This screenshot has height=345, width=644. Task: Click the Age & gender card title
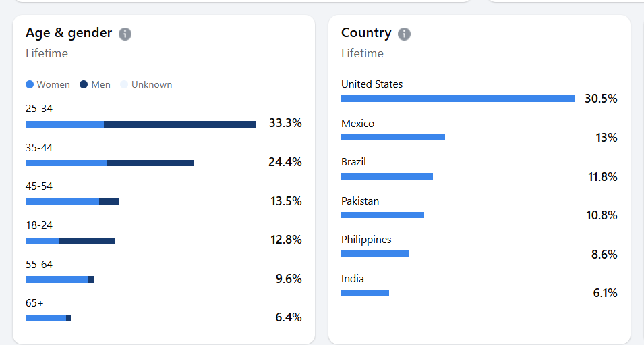pyautogui.click(x=69, y=33)
